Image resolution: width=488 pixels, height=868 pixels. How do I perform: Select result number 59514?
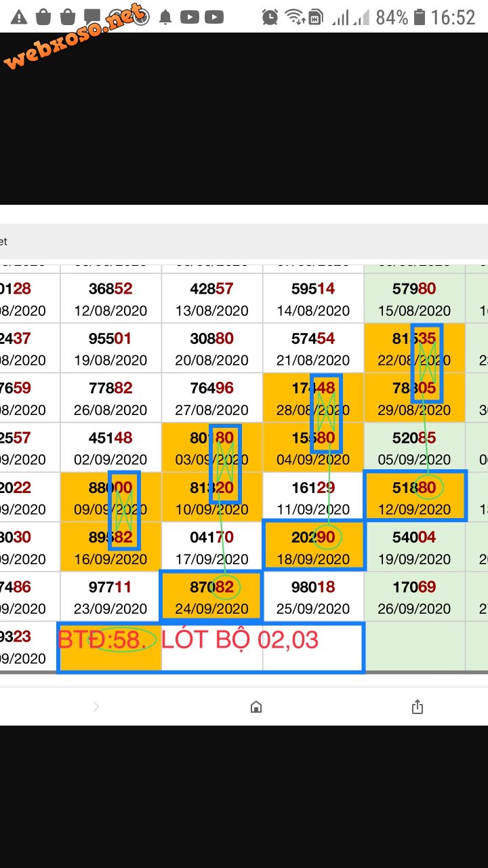click(x=313, y=289)
